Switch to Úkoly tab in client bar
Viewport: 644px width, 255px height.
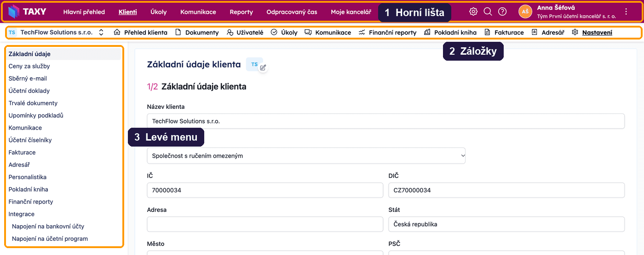(x=284, y=33)
